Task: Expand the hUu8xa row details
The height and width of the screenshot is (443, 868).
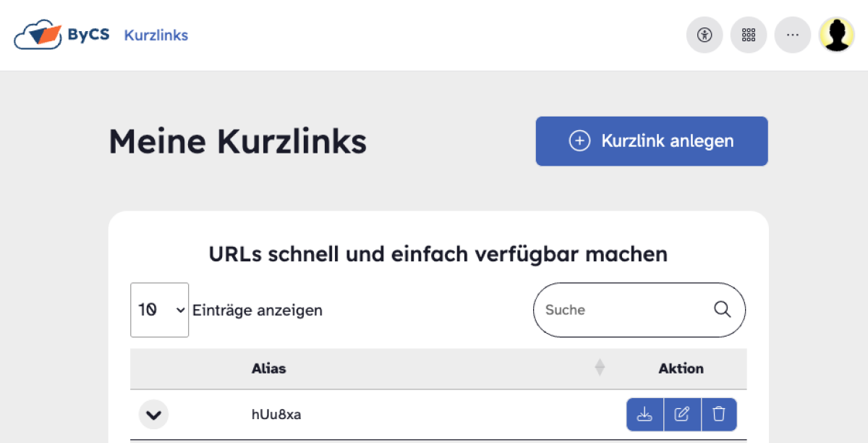Action: pyautogui.click(x=153, y=415)
